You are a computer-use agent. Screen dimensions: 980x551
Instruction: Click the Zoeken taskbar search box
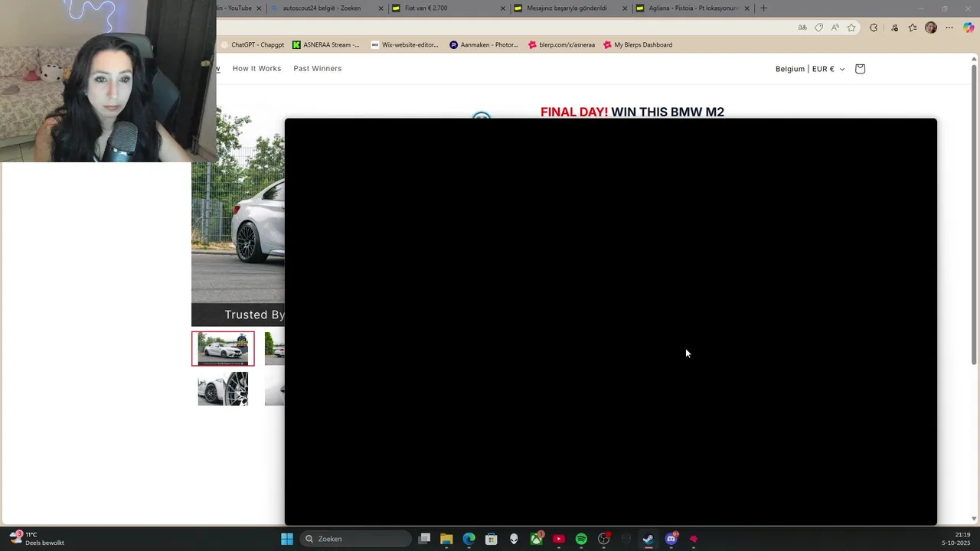[x=355, y=539]
